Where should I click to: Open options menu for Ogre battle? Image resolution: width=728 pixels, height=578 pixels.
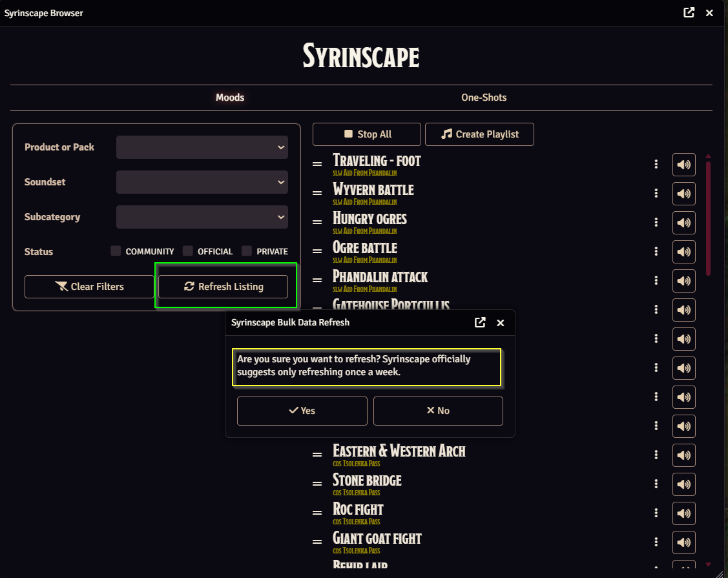(x=656, y=251)
